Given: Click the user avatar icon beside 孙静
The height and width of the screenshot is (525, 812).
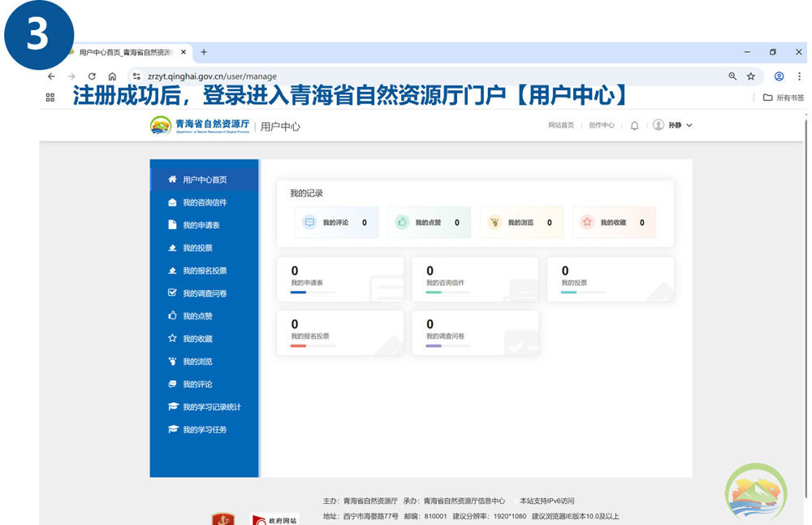Looking at the screenshot, I should click(x=659, y=125).
